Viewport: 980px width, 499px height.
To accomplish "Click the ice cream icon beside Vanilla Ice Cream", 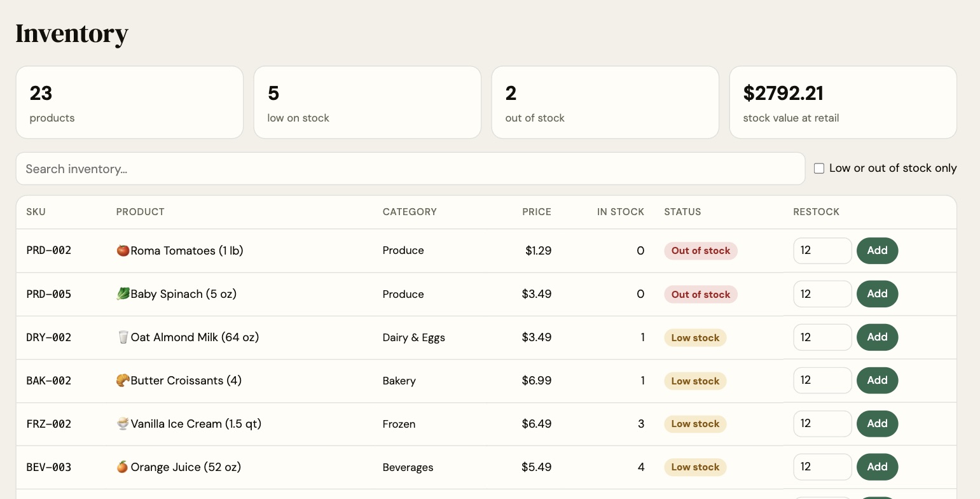I will click(123, 424).
